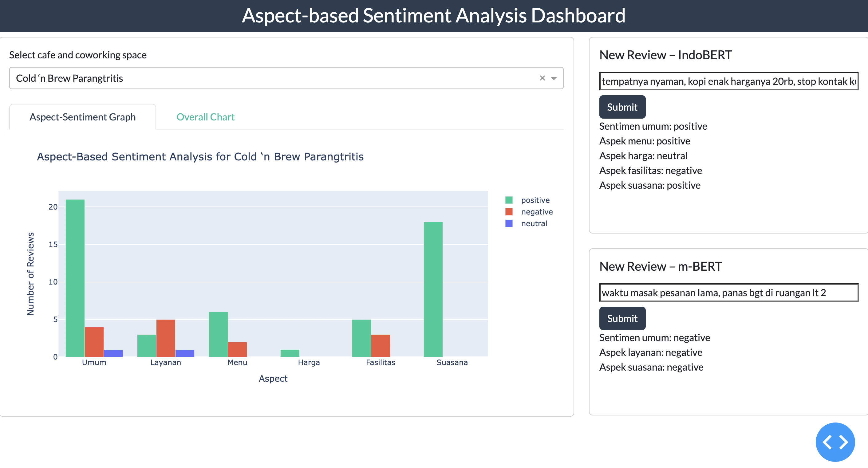Click the Suasana positive bar
Image resolution: width=868 pixels, height=468 pixels.
coord(433,289)
